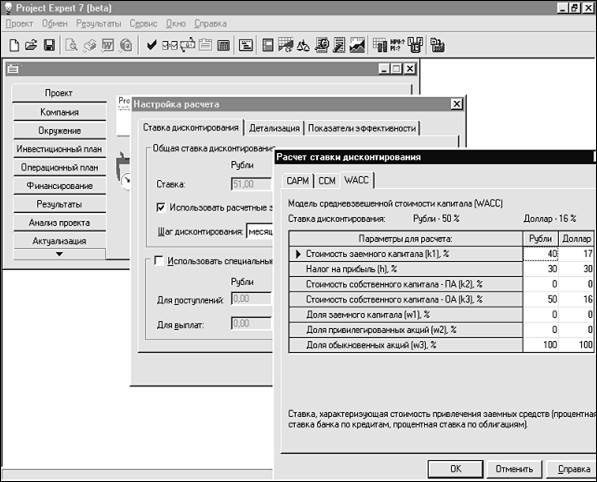
Task: Enable the 'Использовать специальные' checkbox
Action: [x=158, y=261]
